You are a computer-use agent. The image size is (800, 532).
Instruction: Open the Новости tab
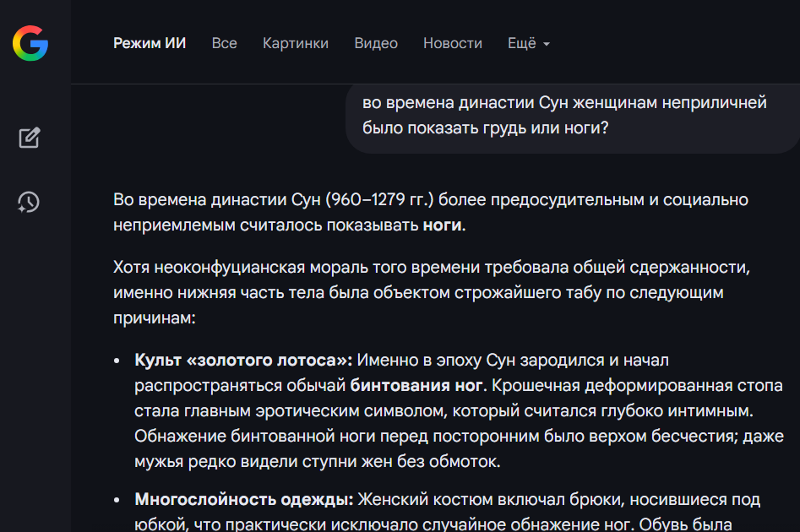click(x=453, y=43)
